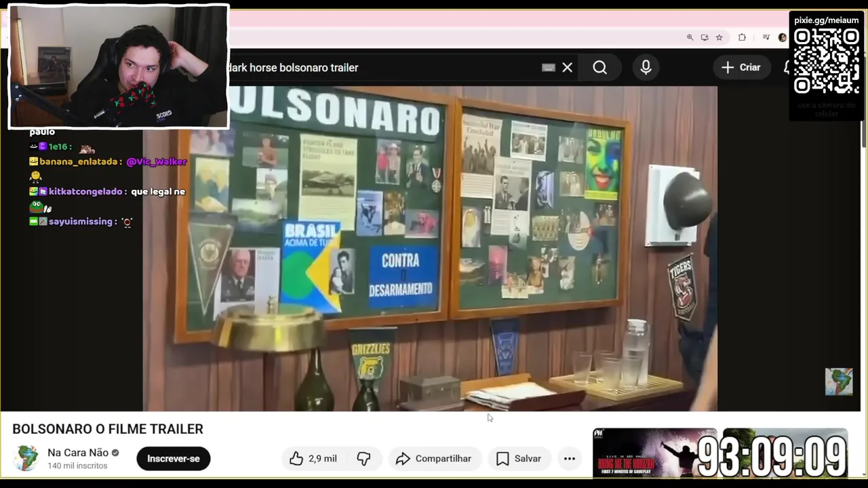Open the on-screen keyboard icon in search box
The height and width of the screenshot is (488, 868).
click(x=548, y=68)
